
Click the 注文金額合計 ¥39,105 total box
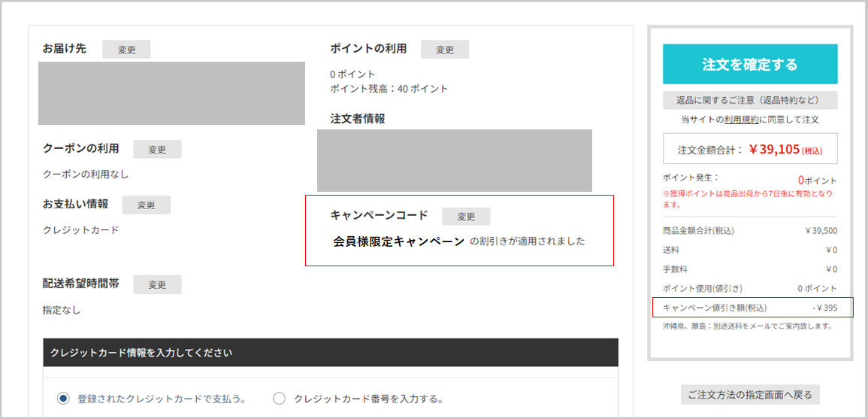[x=750, y=149]
